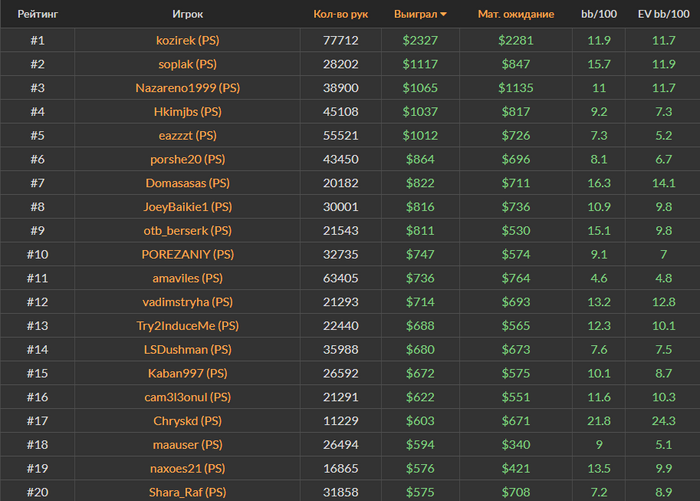Click the sort arrow next to Выиграл

click(444, 15)
